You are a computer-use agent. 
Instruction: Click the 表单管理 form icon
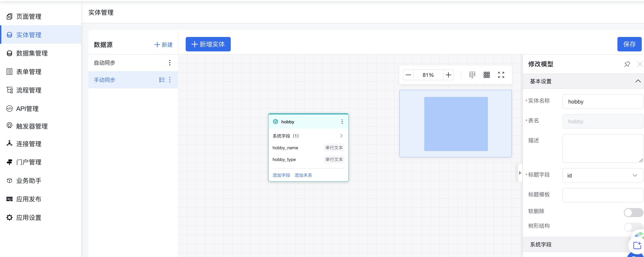[x=9, y=72]
